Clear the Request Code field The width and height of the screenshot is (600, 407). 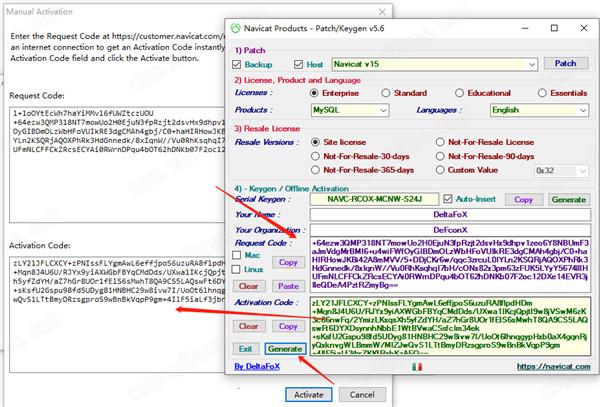pos(249,286)
